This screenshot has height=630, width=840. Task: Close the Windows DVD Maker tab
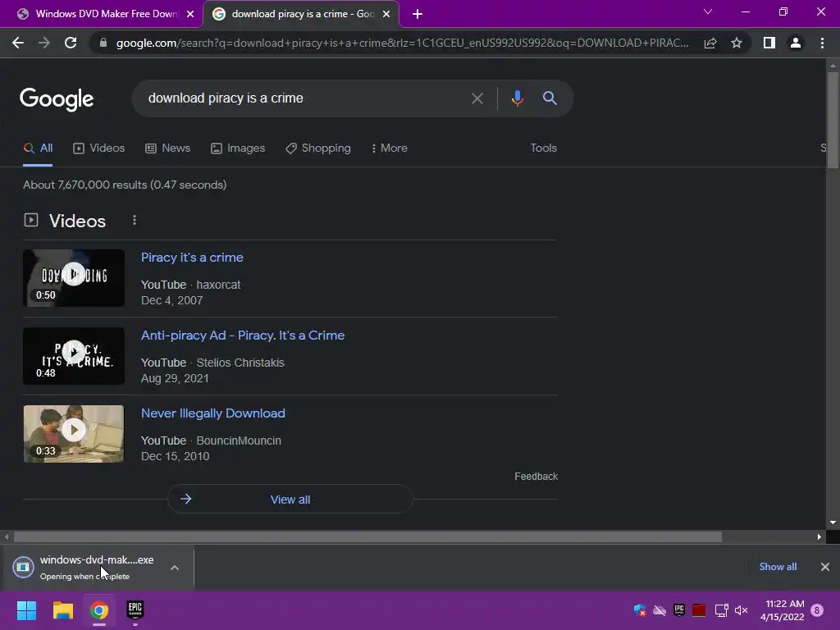(x=190, y=15)
